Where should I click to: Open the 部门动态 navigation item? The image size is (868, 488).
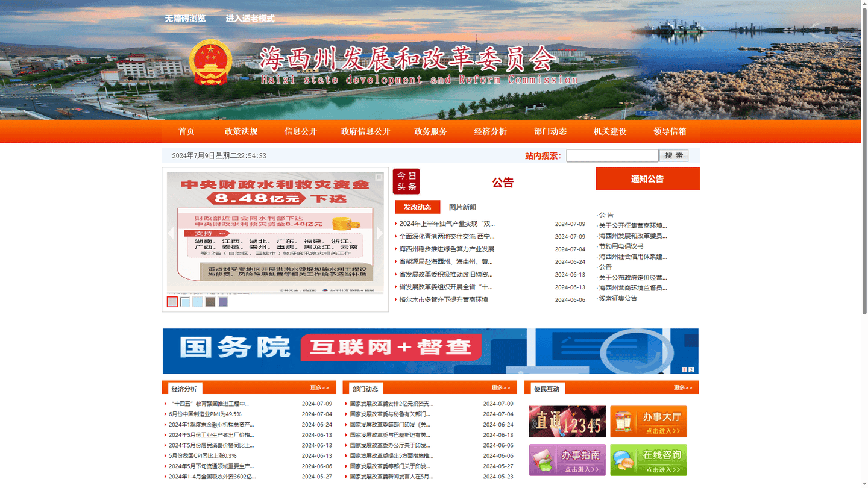(551, 131)
